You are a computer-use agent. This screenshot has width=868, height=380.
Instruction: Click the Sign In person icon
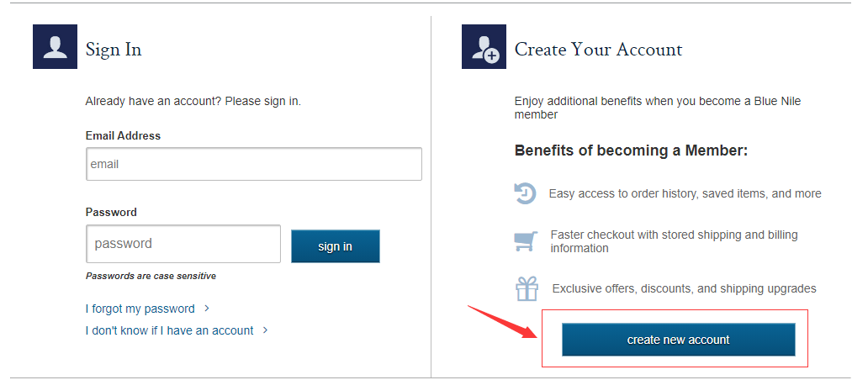(x=55, y=47)
